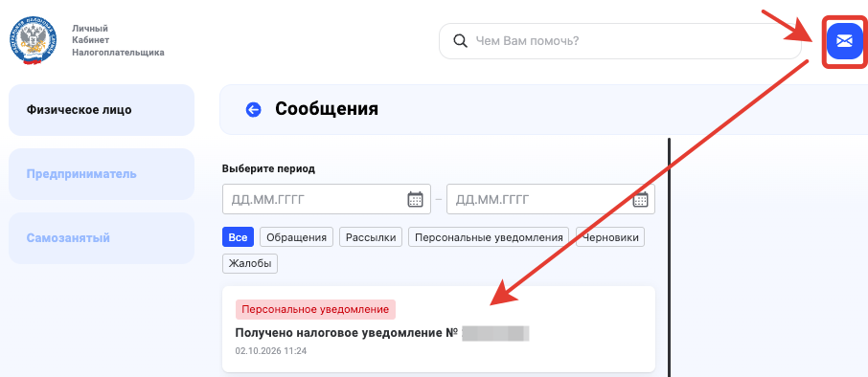Filter messages by Жалобы
This screenshot has height=377, width=868.
click(x=250, y=264)
